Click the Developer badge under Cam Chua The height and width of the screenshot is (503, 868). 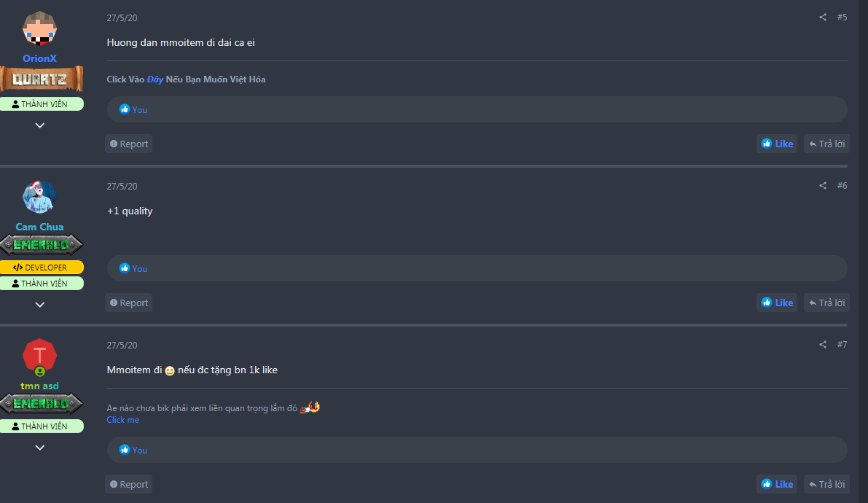pos(42,268)
